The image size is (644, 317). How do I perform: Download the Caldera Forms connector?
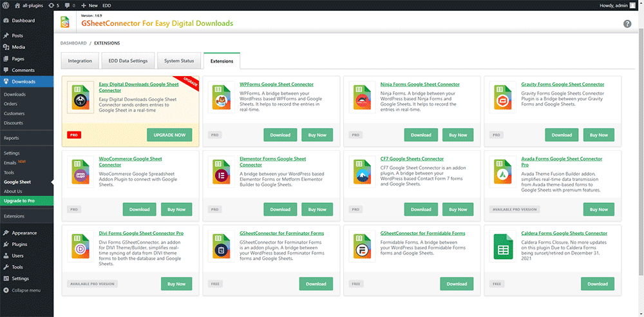[x=598, y=283]
